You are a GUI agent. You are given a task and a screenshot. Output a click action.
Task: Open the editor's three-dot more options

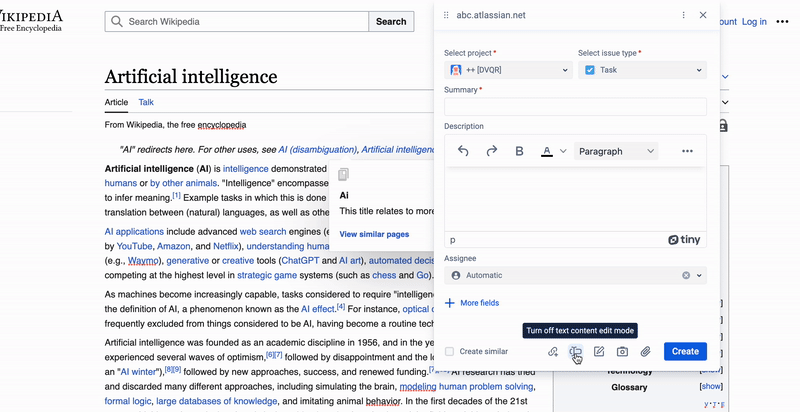click(687, 151)
